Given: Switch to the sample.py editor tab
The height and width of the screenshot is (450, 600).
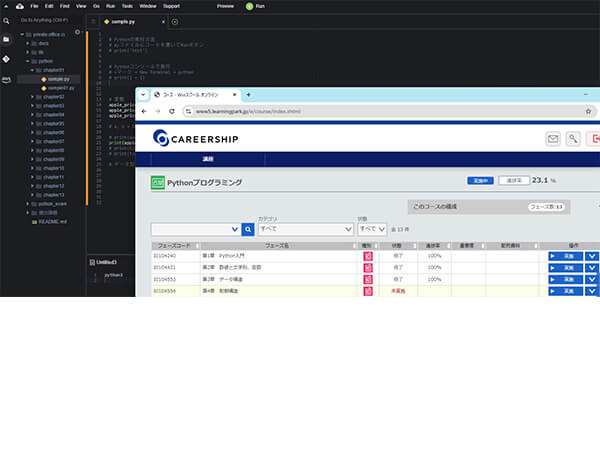Looking at the screenshot, I should (123, 21).
